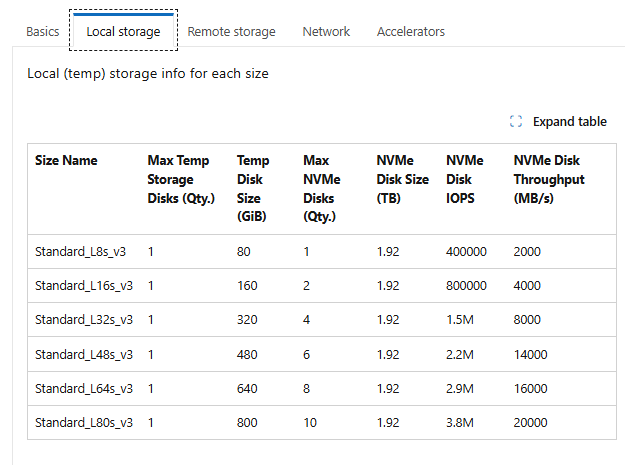Image resolution: width=625 pixels, height=465 pixels.
Task: Click the 400000 IOPS value
Action: point(466,252)
